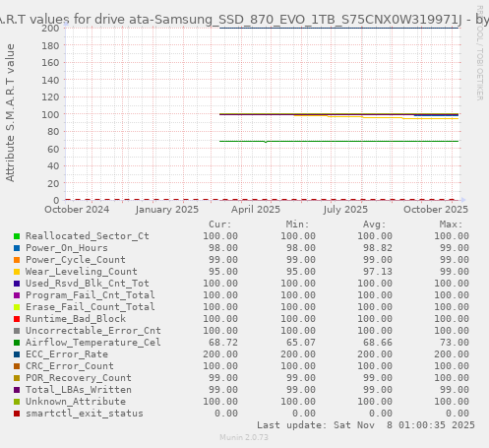Click the Unknown_Attribute olive swatch

click(x=17, y=402)
